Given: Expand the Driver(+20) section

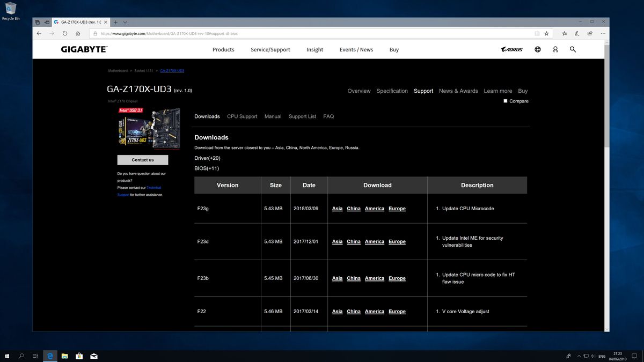Looking at the screenshot, I should point(208,158).
